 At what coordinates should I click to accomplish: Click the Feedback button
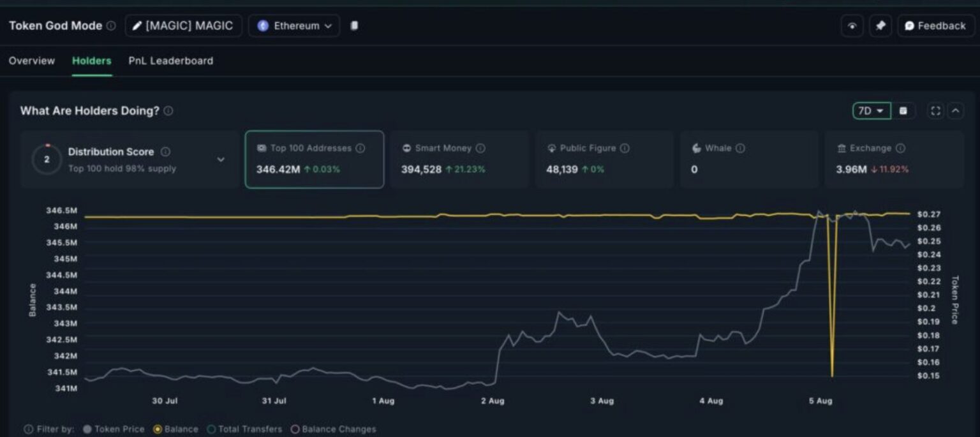935,26
